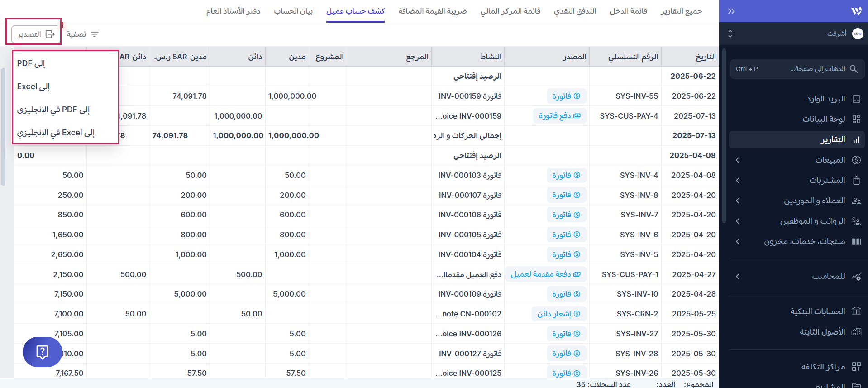868x388 pixels.
Task: Select export to PDF option
Action: tap(31, 63)
